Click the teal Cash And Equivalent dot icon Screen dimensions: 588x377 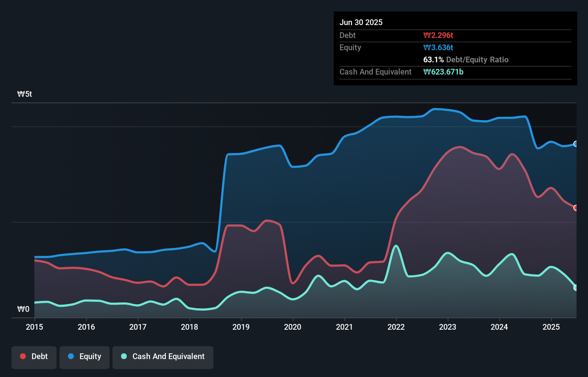123,356
